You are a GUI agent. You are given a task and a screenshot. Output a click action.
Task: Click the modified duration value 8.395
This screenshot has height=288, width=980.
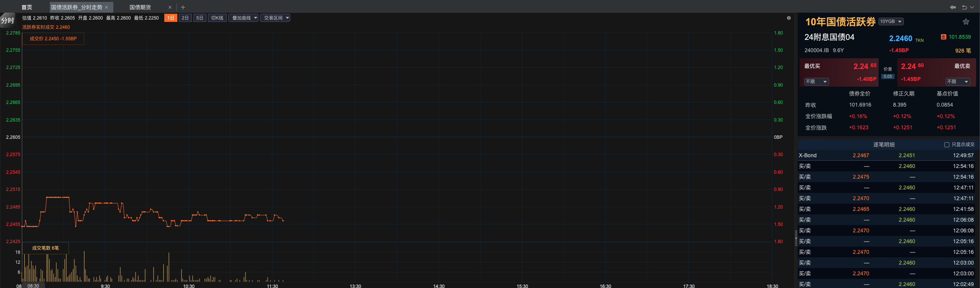coord(900,105)
